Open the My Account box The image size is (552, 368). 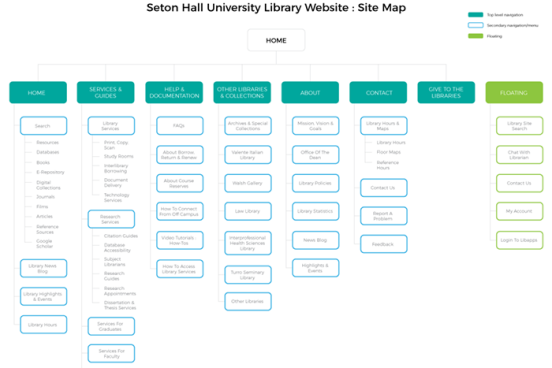coord(520,211)
